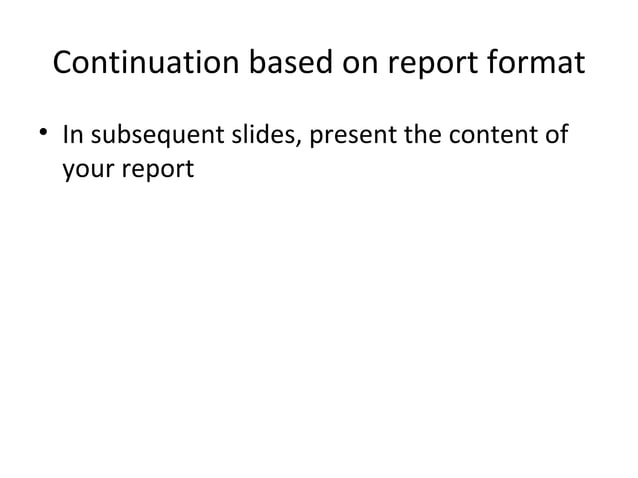
Task: Click the word 'In' starting the bullet
Action: (x=73, y=135)
